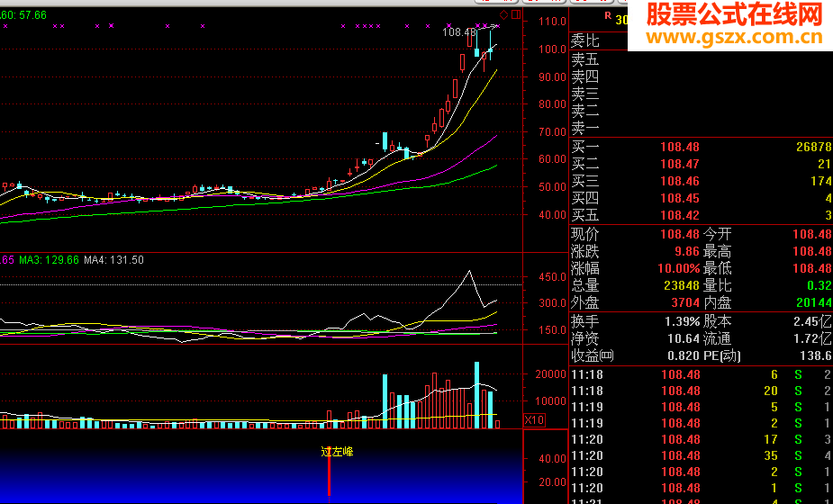Select the 卖三 ask level
This screenshot has height=504, width=833.
click(585, 94)
